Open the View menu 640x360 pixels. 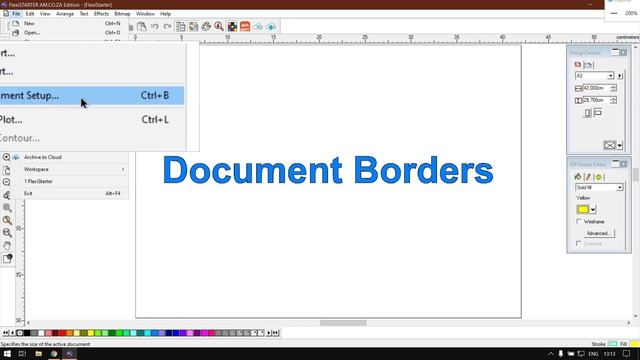[45, 14]
